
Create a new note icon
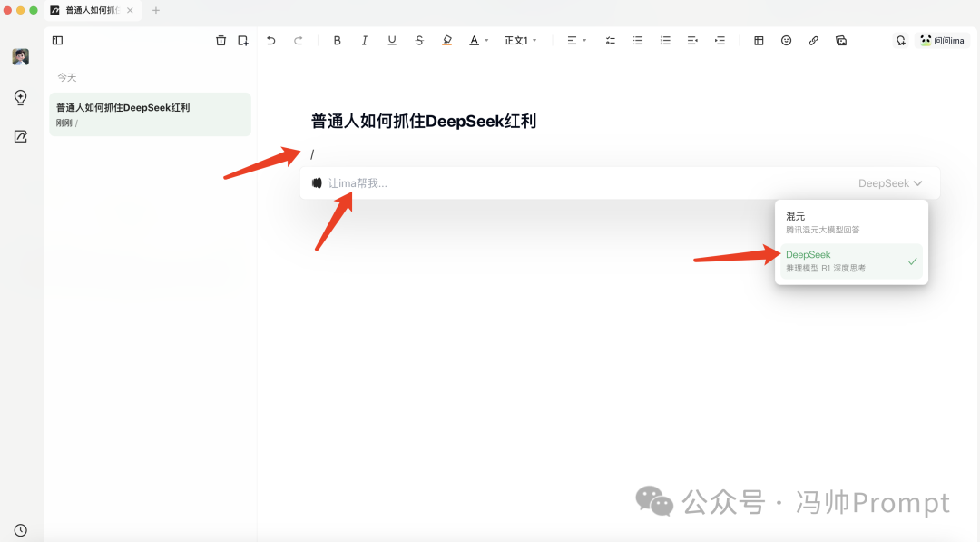pyautogui.click(x=243, y=41)
